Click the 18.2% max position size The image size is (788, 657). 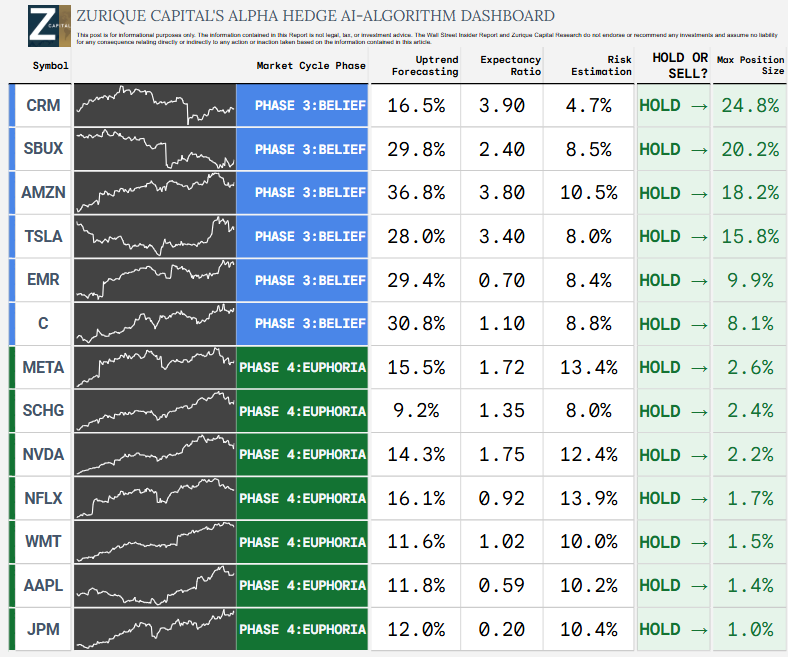coord(750,193)
